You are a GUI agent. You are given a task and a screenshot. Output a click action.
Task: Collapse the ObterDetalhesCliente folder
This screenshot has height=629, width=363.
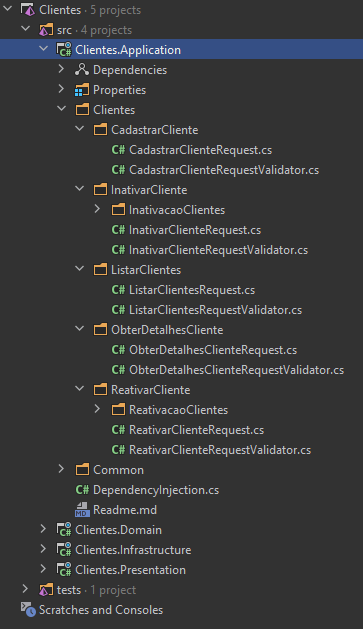click(x=80, y=329)
